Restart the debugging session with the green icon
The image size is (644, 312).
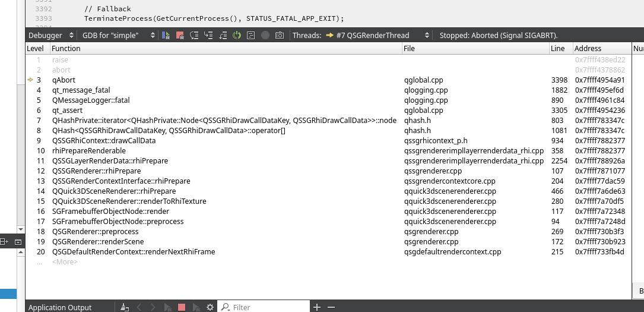point(237,36)
